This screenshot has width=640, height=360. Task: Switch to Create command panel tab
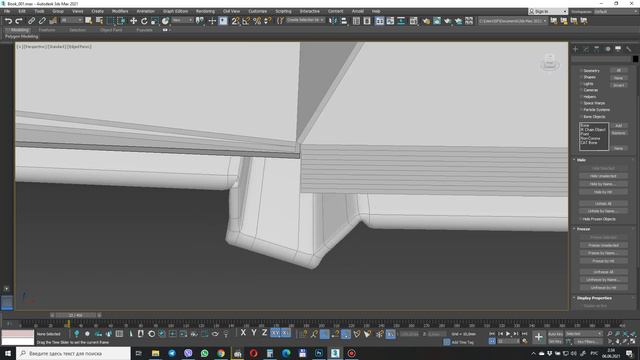(576, 49)
